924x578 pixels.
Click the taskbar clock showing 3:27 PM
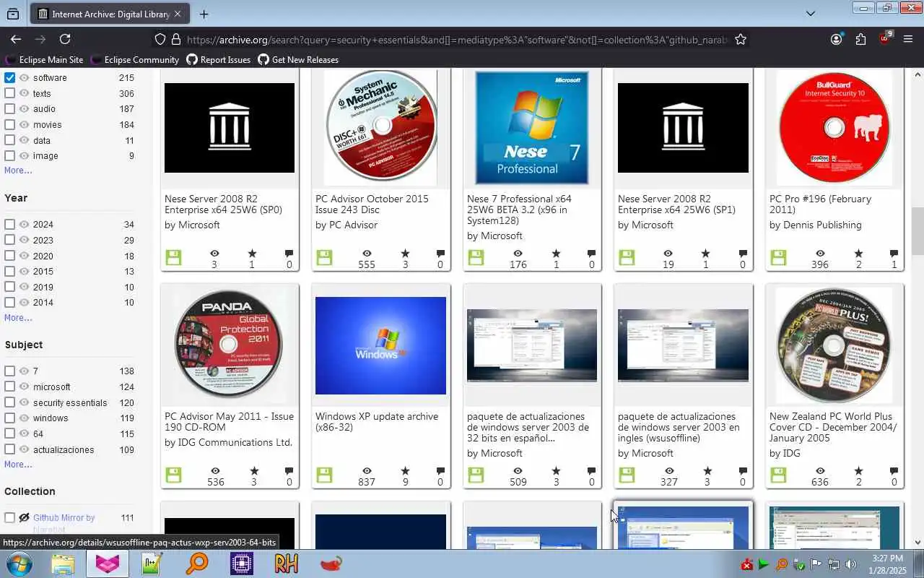pos(887,564)
